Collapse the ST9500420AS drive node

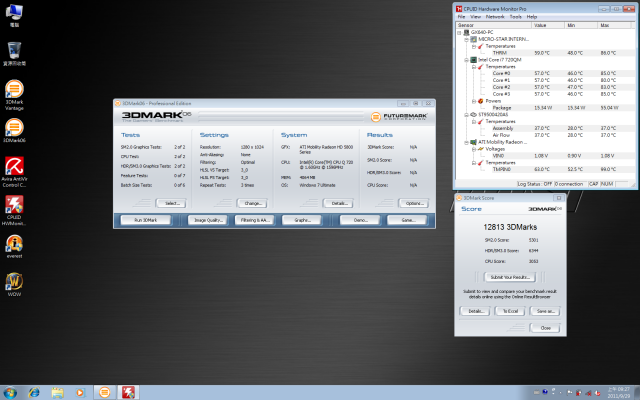tap(466, 115)
